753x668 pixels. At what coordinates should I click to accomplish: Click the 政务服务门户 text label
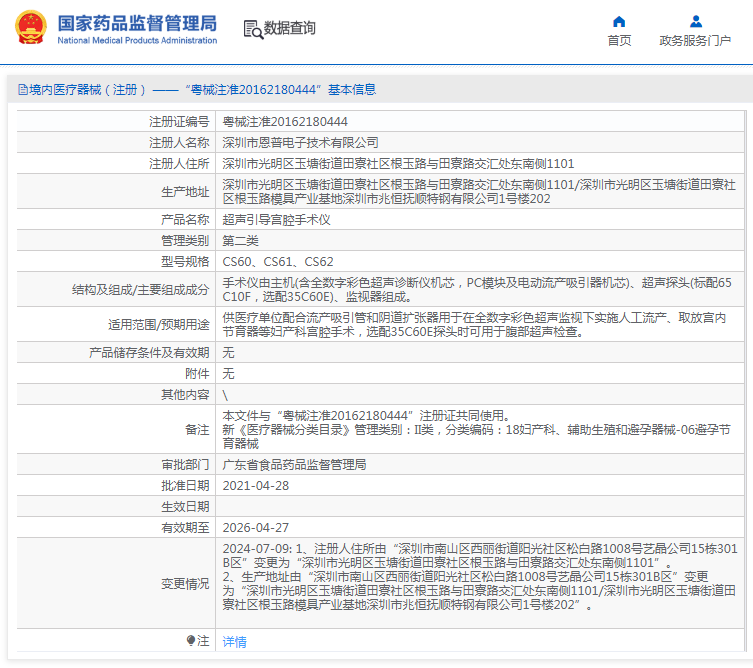695,41
